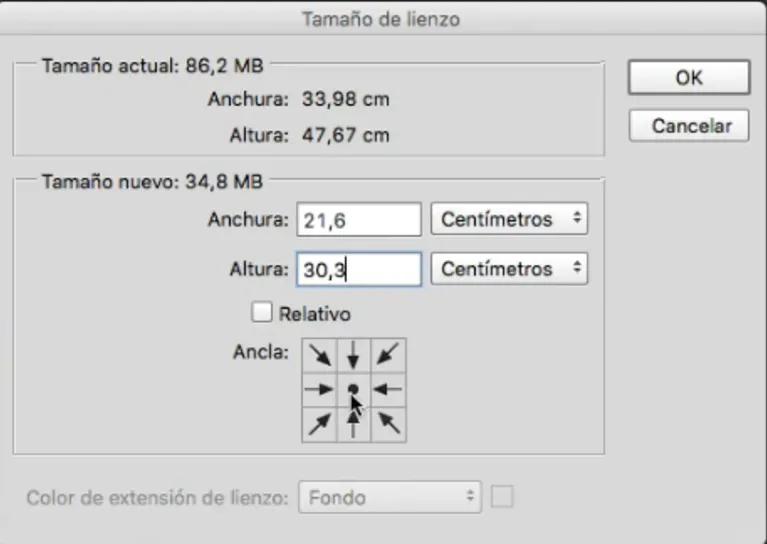Click the canvas extension color swatch
This screenshot has width=767, height=544.
502,497
